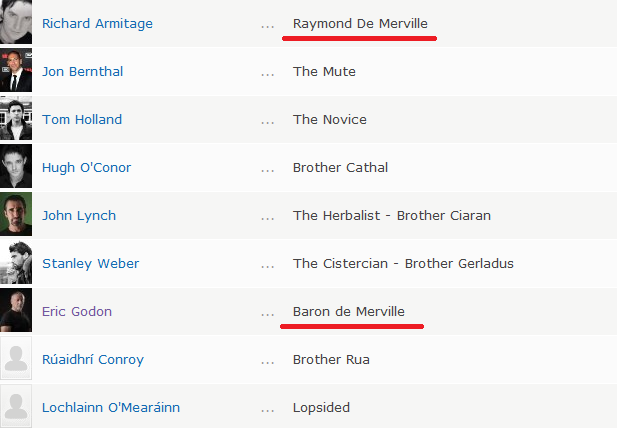Viewport: 619px width, 428px height.
Task: Open Richard Armitage's profile link
Action: tap(98, 24)
